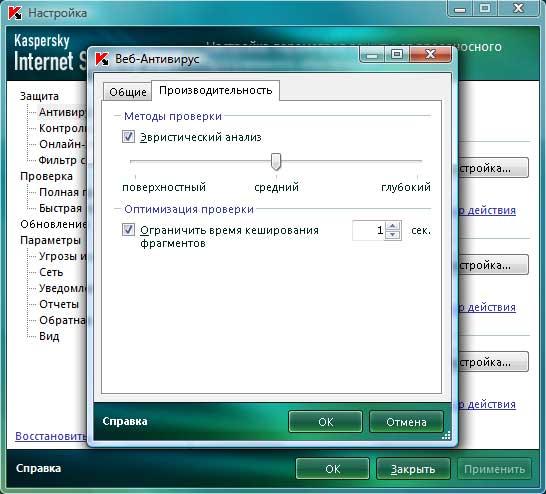Screen dimensions: 546x494
Task: Select Параметры in the settings tree
Action: coord(50,240)
